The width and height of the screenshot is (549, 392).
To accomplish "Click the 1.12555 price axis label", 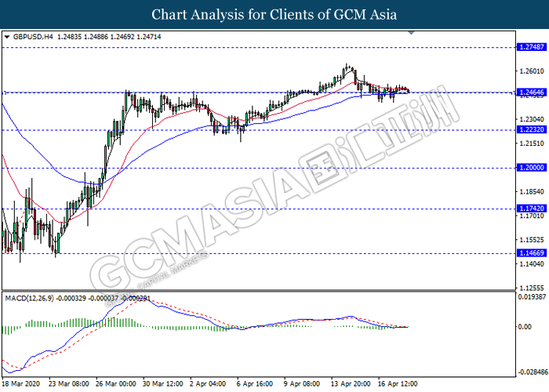I will (532, 288).
